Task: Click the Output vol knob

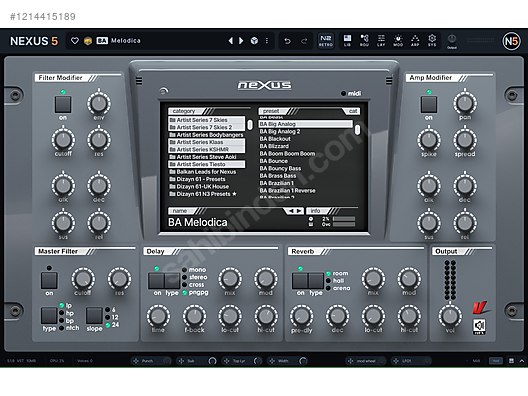Action: pyautogui.click(x=450, y=316)
